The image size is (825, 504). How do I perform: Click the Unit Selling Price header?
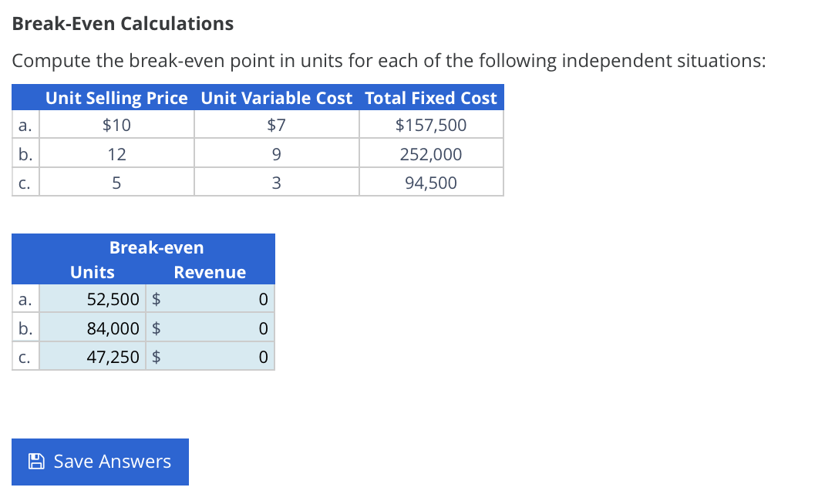pos(116,98)
